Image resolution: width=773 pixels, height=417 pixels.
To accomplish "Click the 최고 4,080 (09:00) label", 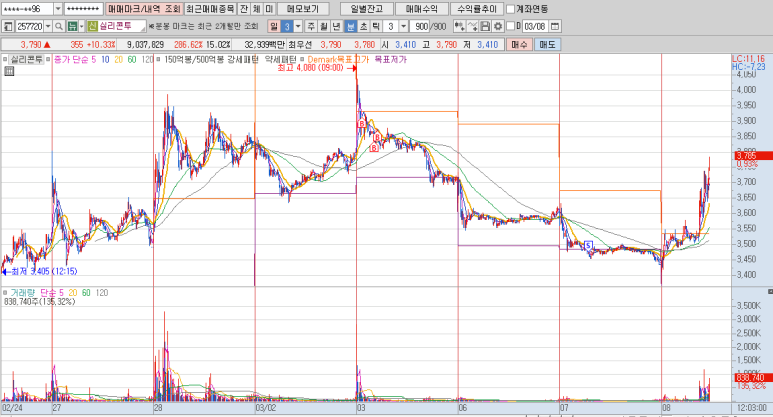I will [310, 68].
